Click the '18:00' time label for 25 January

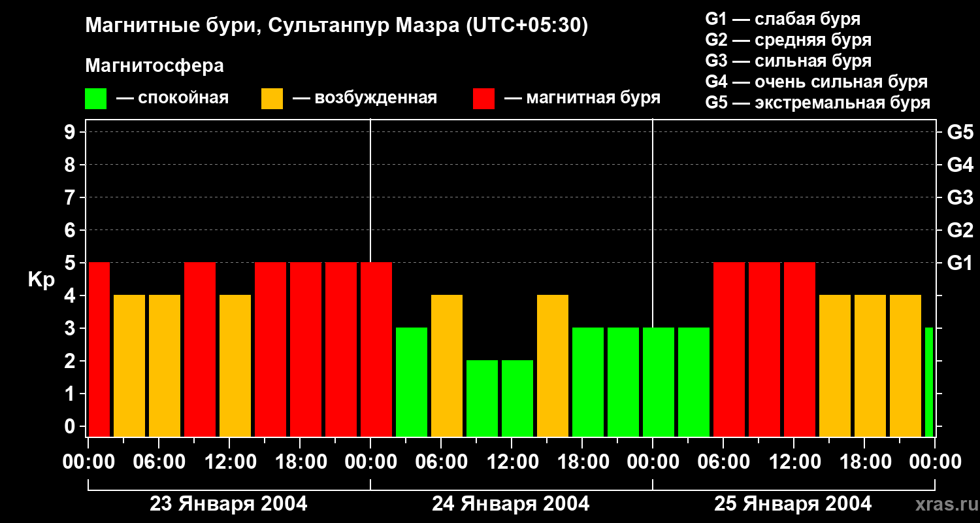pos(864,462)
